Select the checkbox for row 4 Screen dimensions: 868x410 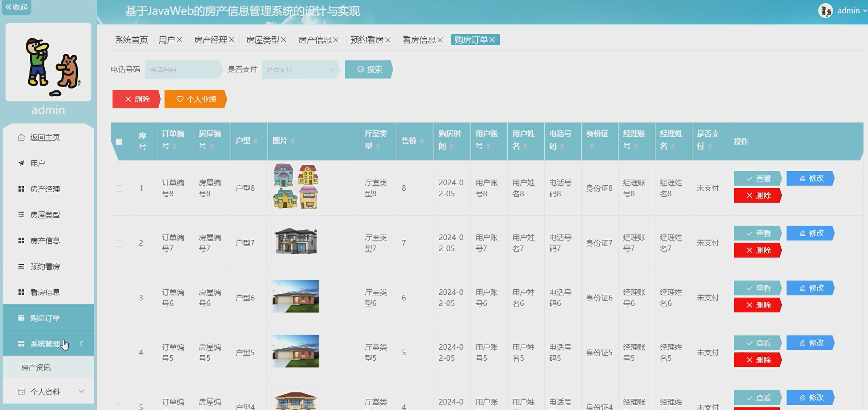click(x=119, y=353)
